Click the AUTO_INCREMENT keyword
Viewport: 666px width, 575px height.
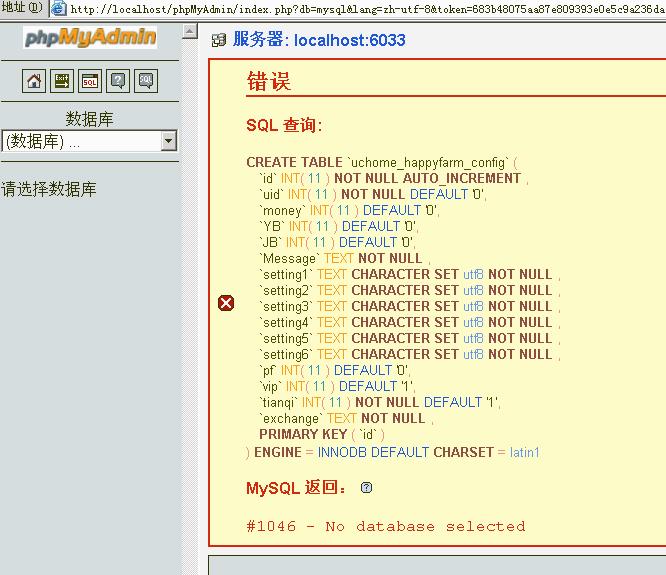coord(462,178)
